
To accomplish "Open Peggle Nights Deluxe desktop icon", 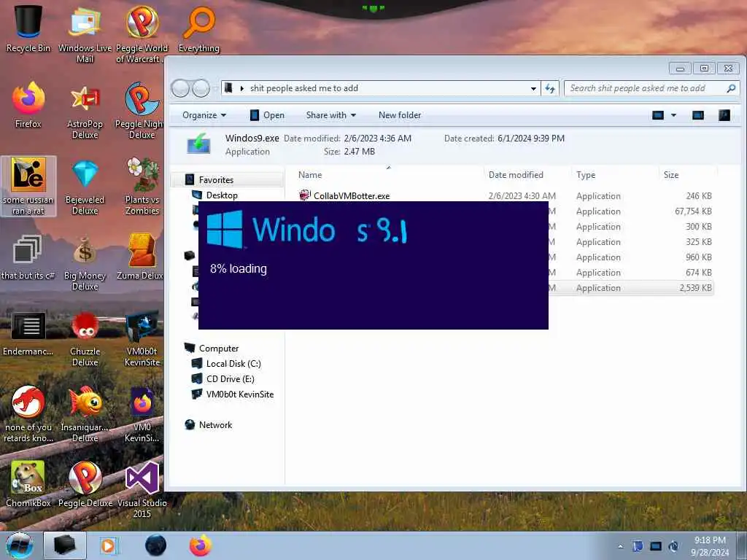I will (x=141, y=111).
